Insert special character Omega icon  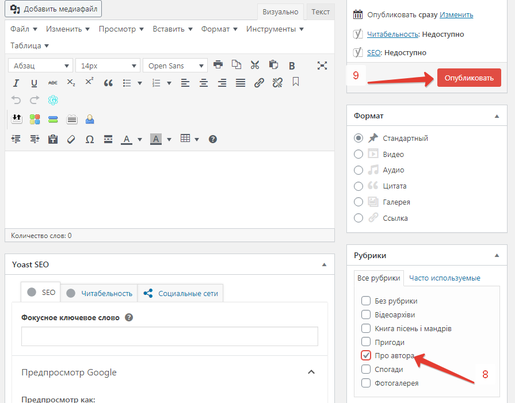point(89,139)
